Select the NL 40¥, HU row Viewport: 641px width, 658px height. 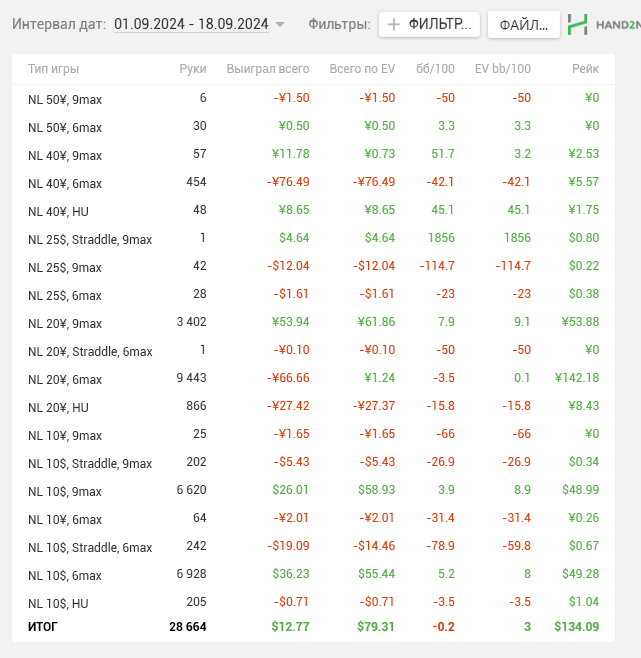click(x=313, y=211)
